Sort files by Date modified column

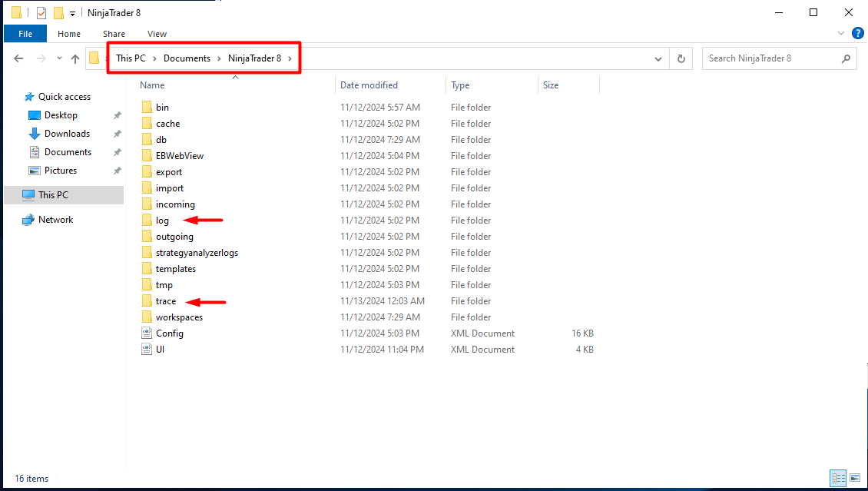coord(369,85)
